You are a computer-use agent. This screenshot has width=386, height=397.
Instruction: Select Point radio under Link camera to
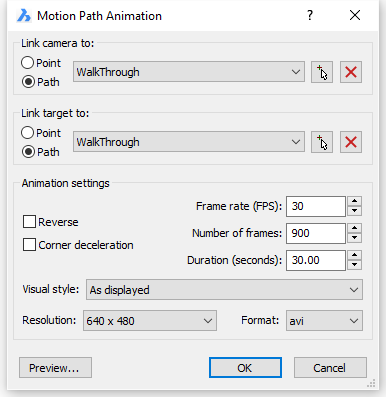[28, 63]
